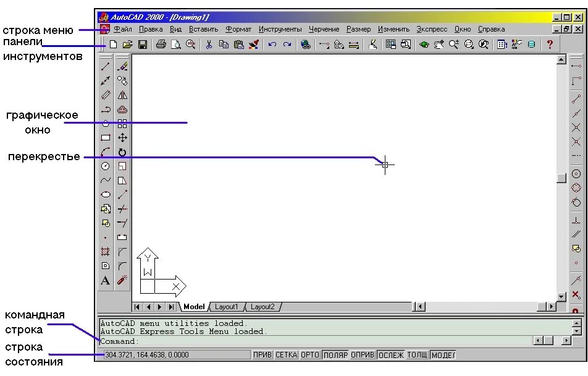Select the Zoom Realtime magnifier icon
Image resolution: width=588 pixels, height=376 pixels.
(x=454, y=45)
